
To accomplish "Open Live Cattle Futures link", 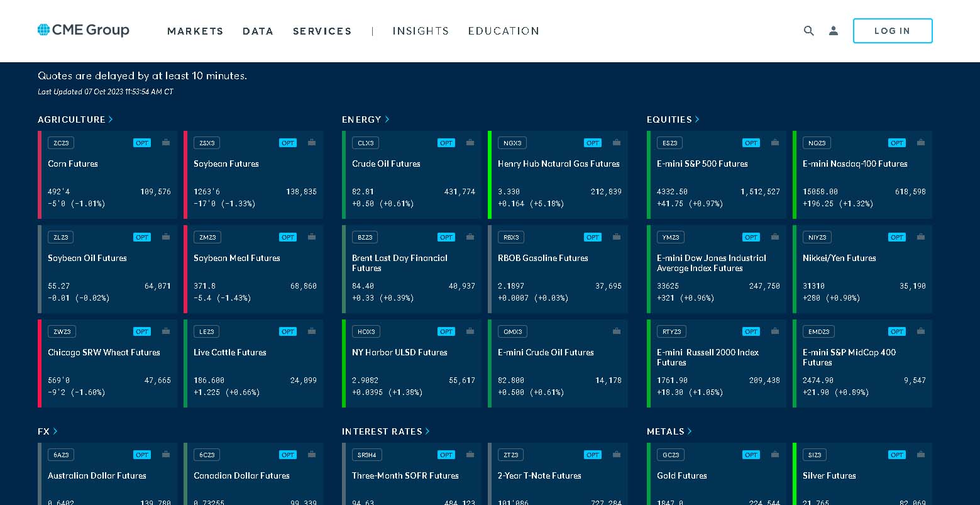I will 230,352.
